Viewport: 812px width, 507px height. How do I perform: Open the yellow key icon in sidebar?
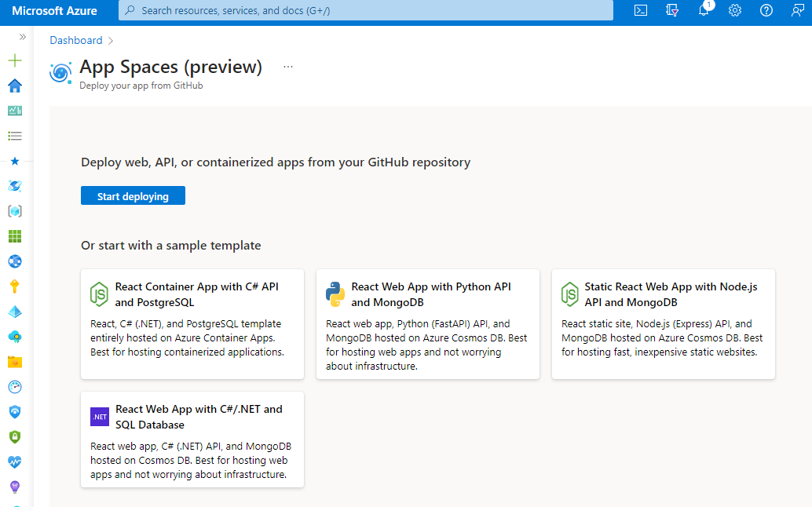(14, 286)
